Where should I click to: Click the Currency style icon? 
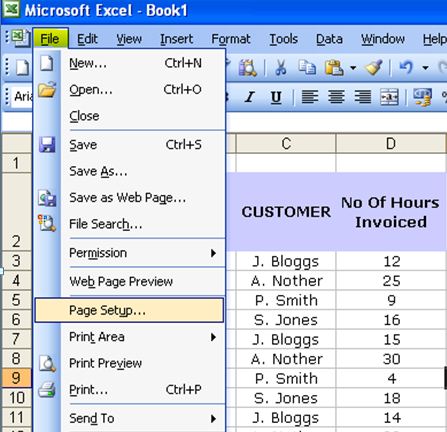[422, 97]
